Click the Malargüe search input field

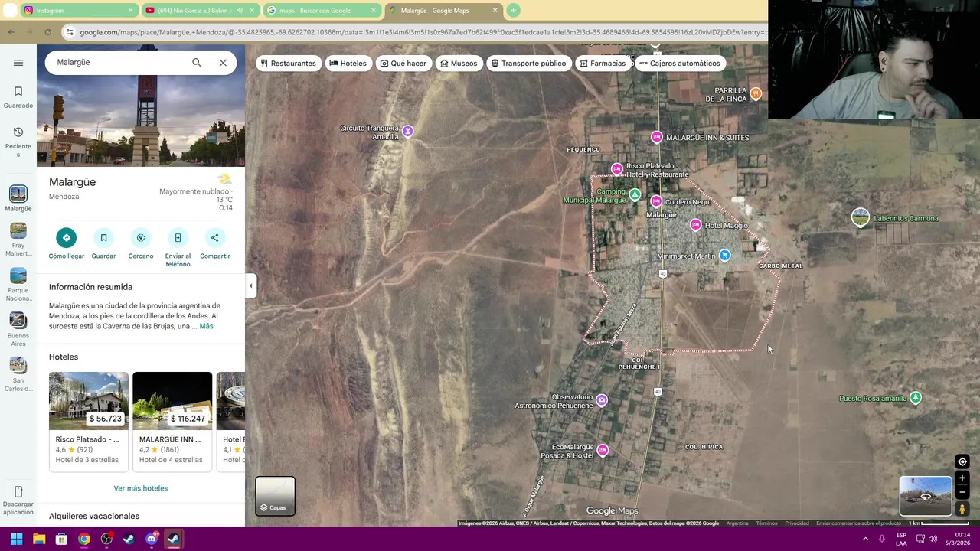[x=119, y=63]
